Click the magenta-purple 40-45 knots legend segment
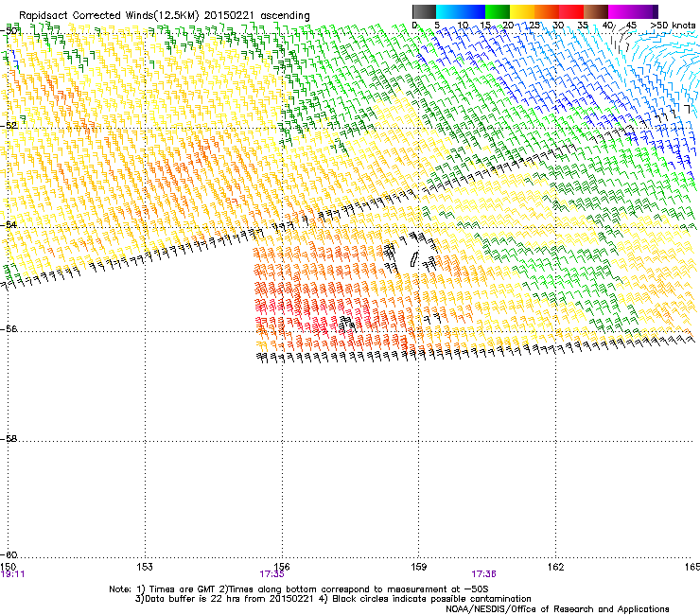This screenshot has height=615, width=700. pos(633,11)
